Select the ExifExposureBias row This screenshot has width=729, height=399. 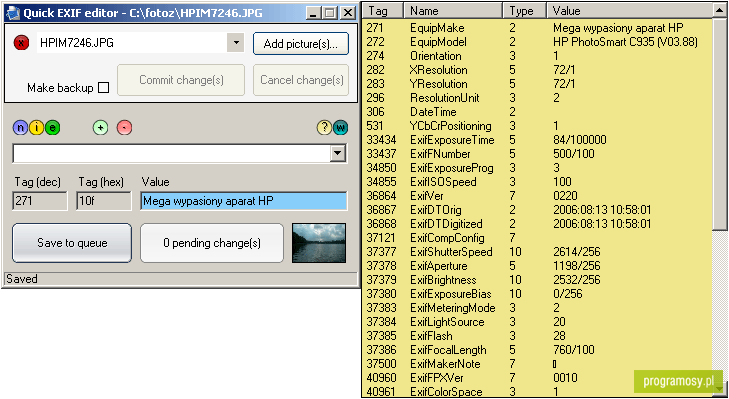coord(537,294)
